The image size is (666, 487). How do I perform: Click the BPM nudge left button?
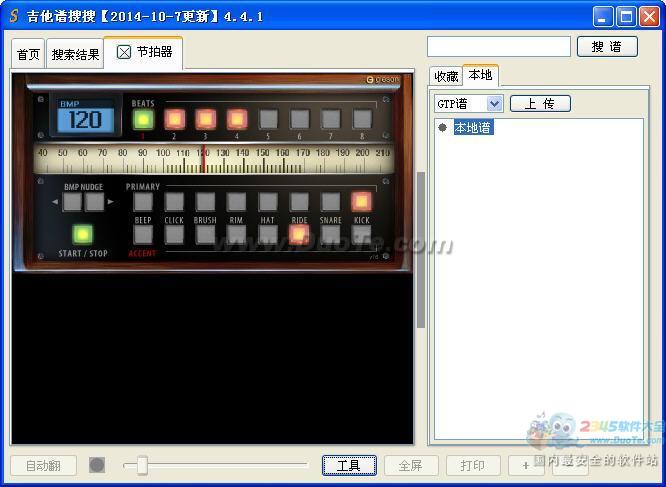(x=72, y=202)
